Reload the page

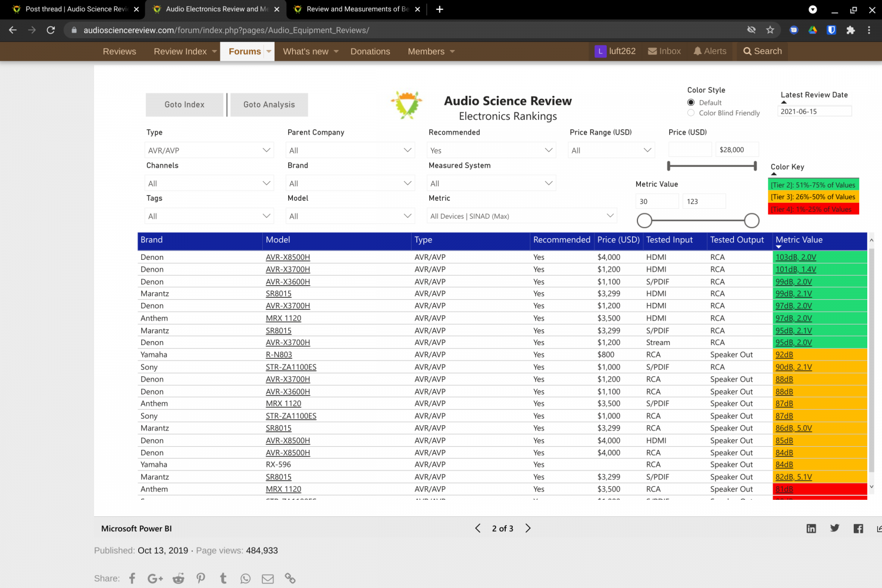51,30
